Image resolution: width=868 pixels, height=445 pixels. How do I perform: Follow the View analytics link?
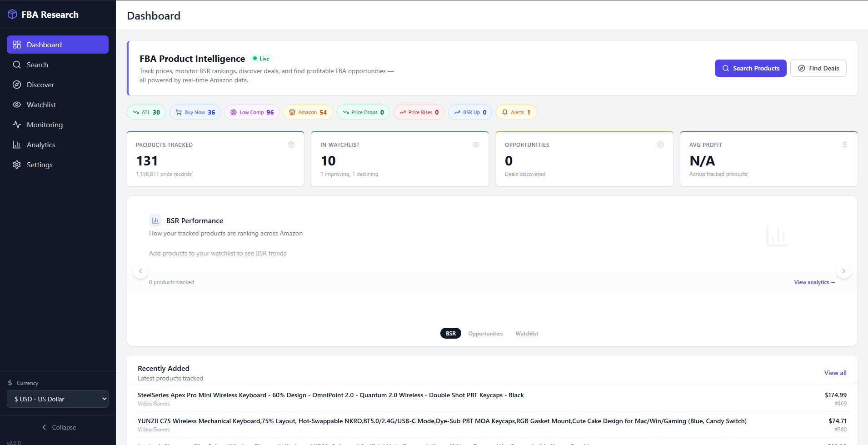[x=814, y=282]
